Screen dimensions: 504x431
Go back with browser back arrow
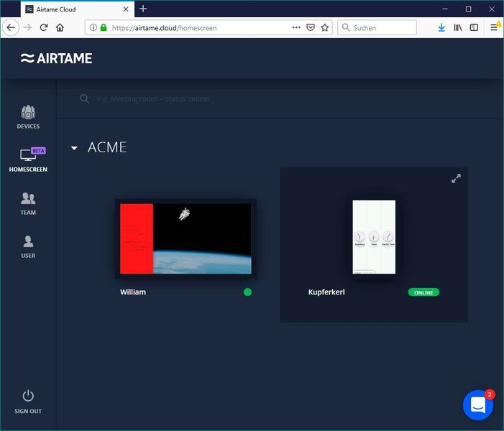11,27
